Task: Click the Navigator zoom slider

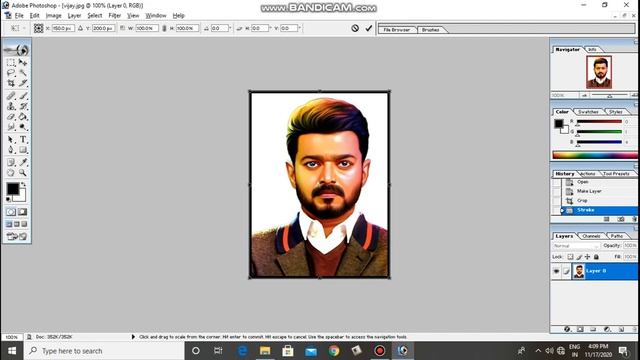Action: tap(610, 96)
